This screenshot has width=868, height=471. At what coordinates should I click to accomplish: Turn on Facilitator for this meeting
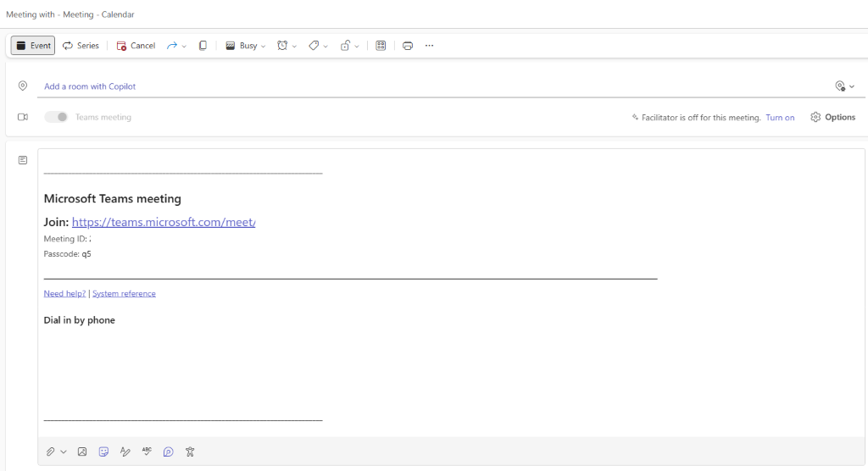coord(780,118)
